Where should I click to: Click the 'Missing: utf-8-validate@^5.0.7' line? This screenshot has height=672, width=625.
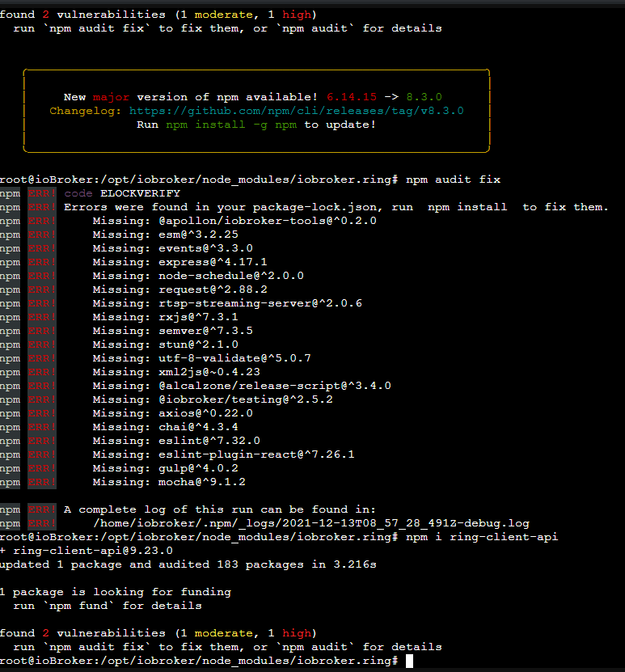click(202, 358)
